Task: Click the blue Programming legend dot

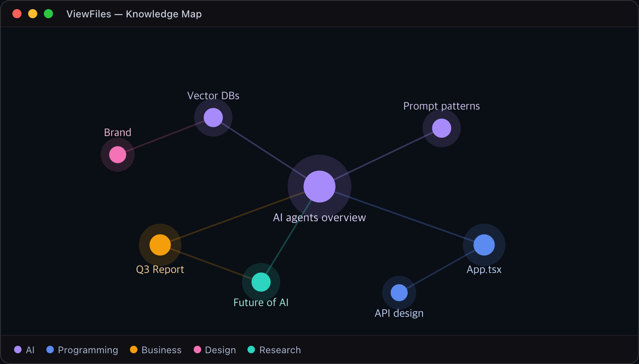Action: pos(50,350)
